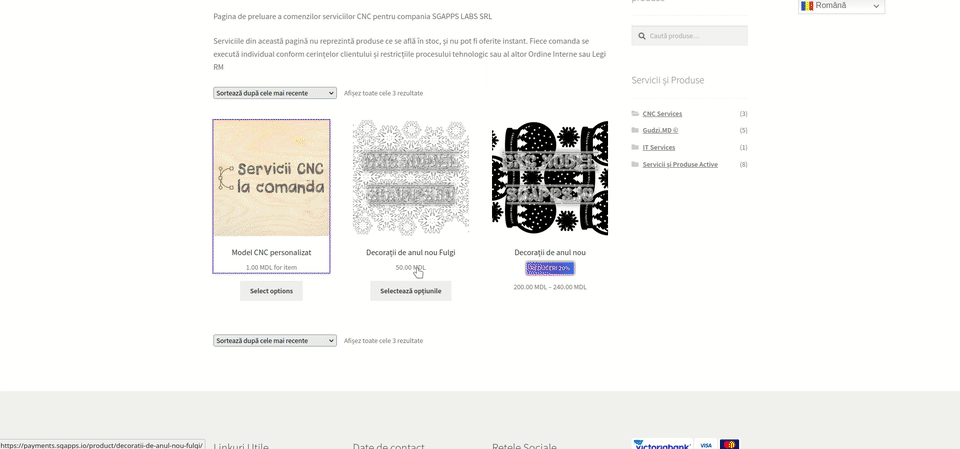Viewport: 960px width, 449px height.
Task: Open the black snow globe product thumbnail
Action: coord(550,178)
